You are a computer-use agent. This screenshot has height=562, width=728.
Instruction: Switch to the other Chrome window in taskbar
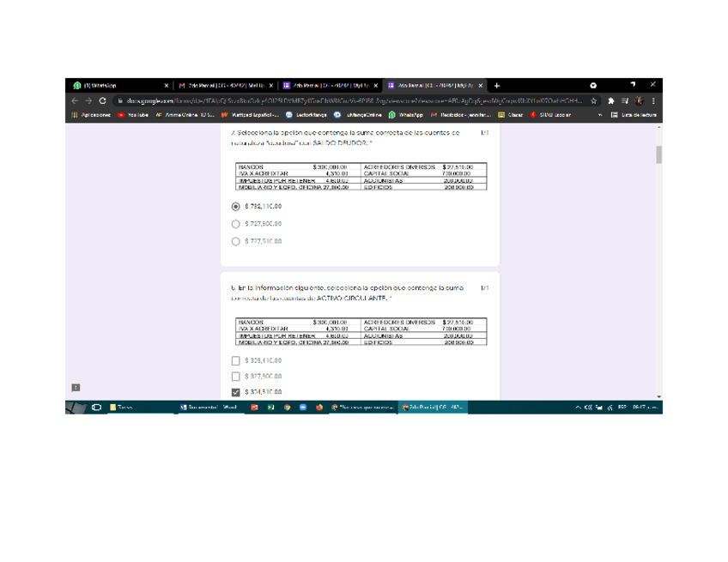coord(363,408)
